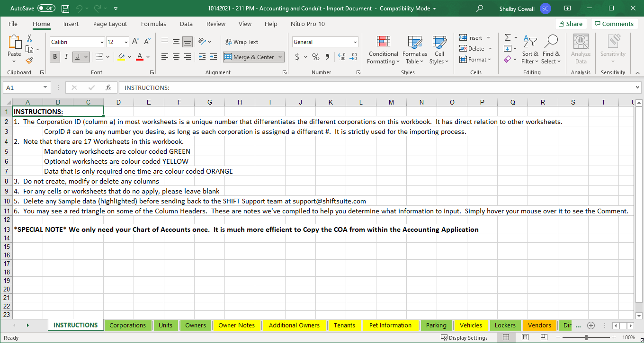Expand the font name Calibri dropdown
This screenshot has width=644, height=343.
pos(102,42)
